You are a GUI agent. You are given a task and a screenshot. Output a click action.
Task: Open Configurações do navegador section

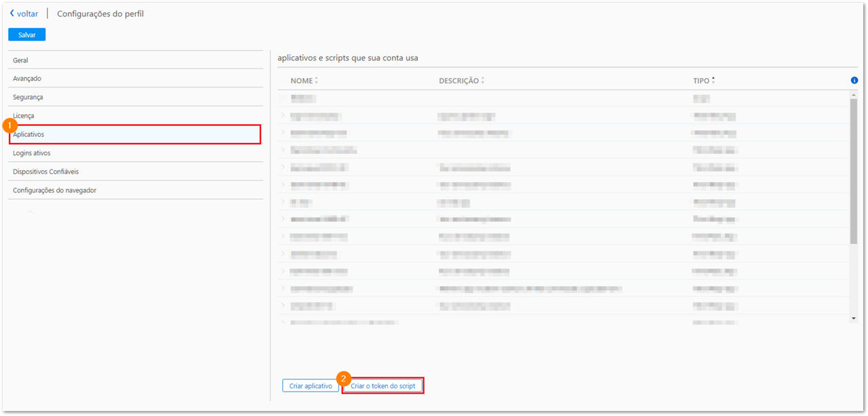[x=136, y=190]
